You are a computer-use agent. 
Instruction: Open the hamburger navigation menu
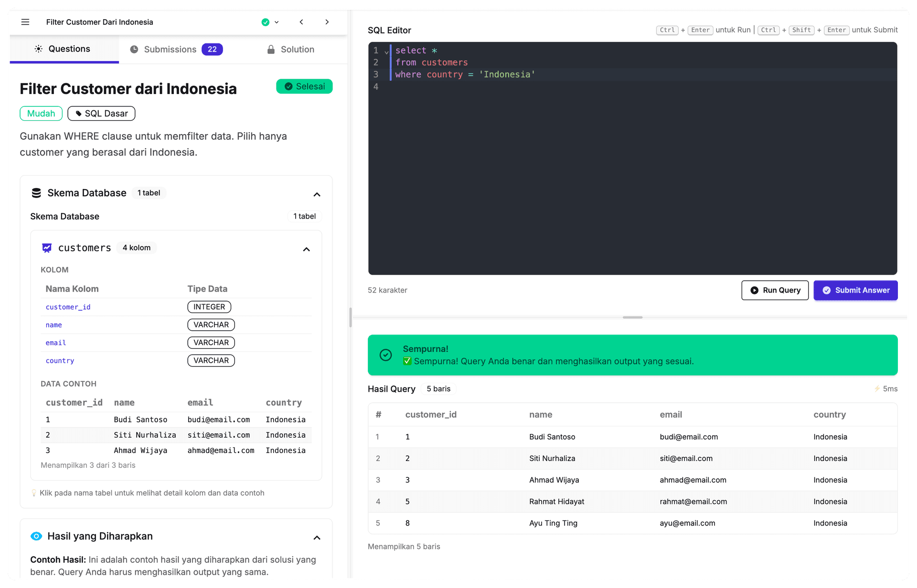coord(25,22)
